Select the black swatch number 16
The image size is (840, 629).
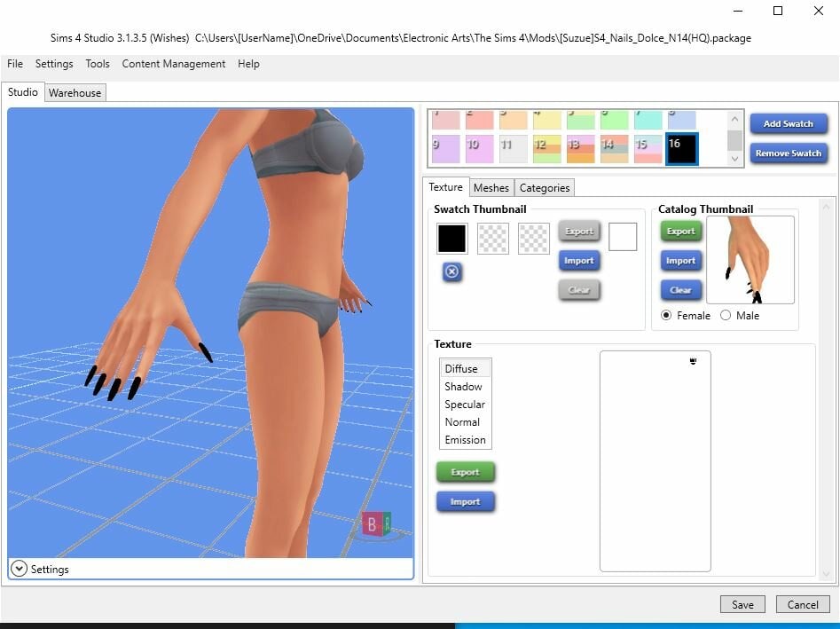point(681,149)
